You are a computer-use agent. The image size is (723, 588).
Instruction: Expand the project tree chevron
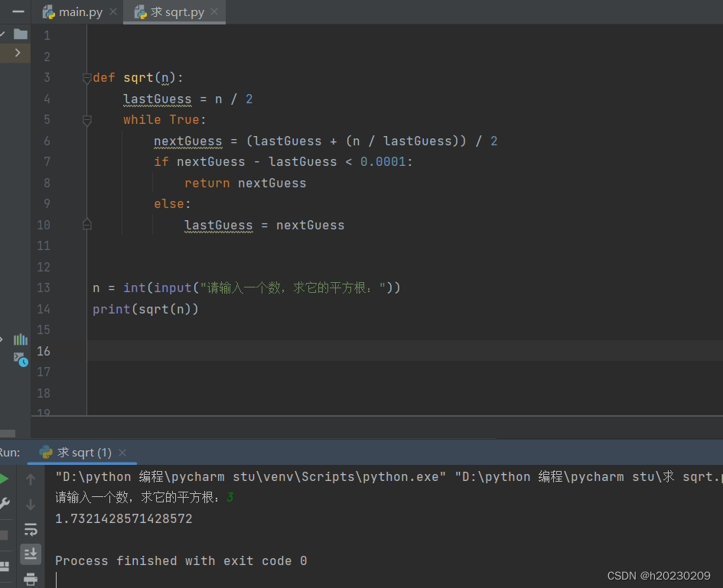[x=18, y=53]
